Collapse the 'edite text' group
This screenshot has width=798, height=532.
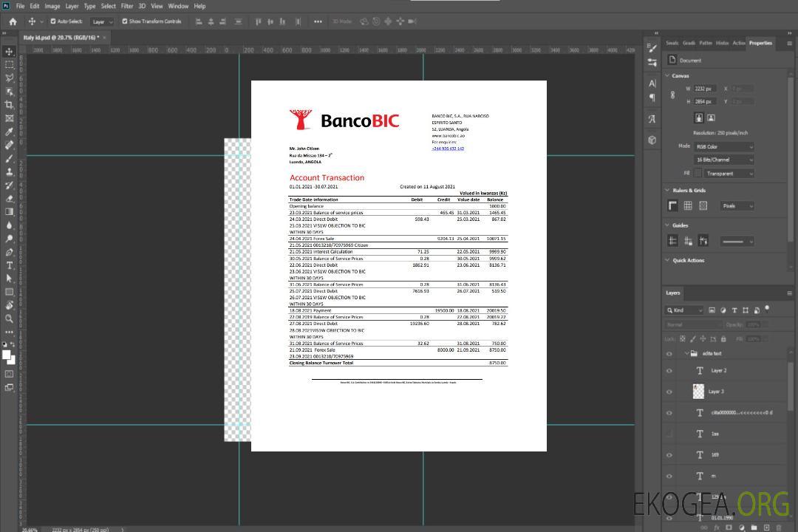coord(686,353)
